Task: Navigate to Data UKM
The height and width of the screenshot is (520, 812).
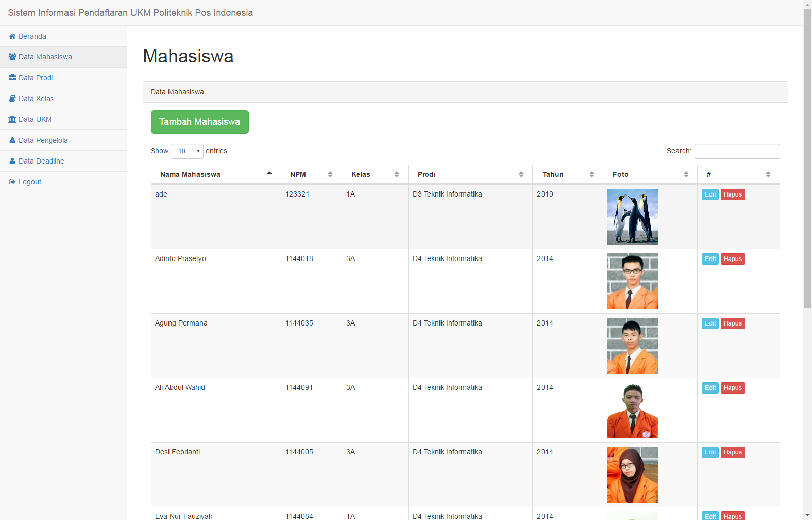Action: [x=63, y=119]
